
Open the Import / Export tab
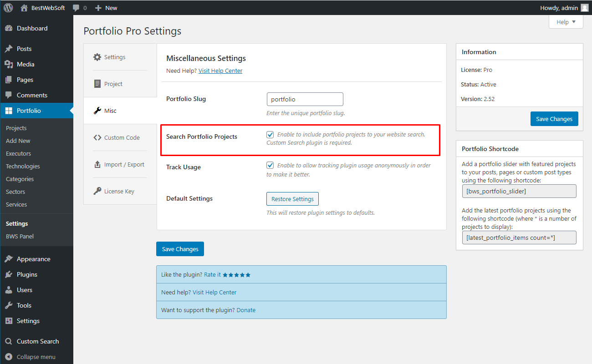tap(120, 164)
